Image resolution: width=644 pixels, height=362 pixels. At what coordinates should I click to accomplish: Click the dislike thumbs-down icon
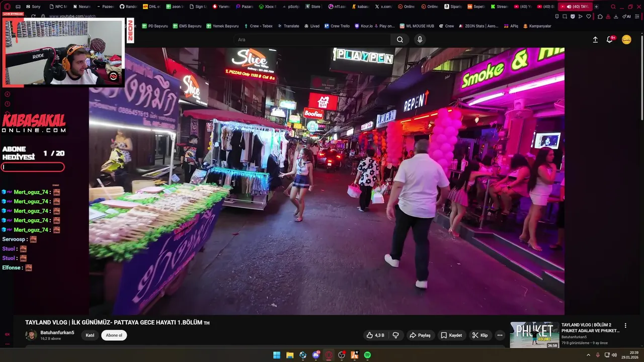click(x=395, y=335)
